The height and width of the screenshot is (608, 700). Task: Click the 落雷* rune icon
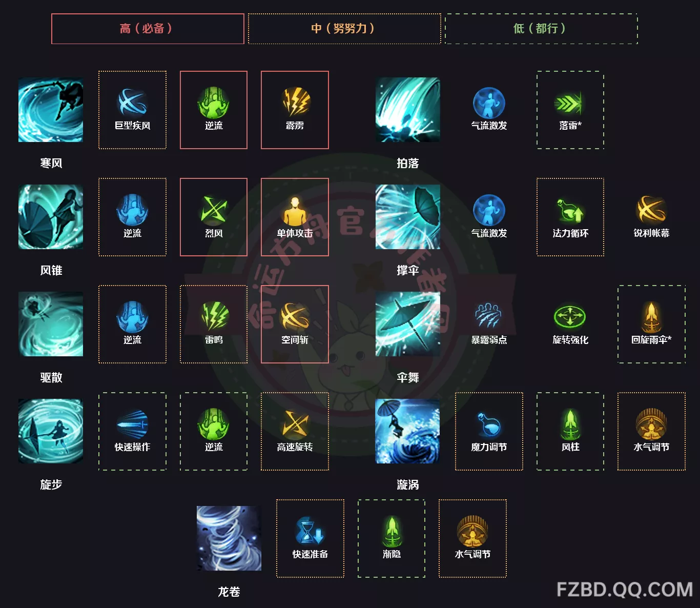tap(570, 103)
